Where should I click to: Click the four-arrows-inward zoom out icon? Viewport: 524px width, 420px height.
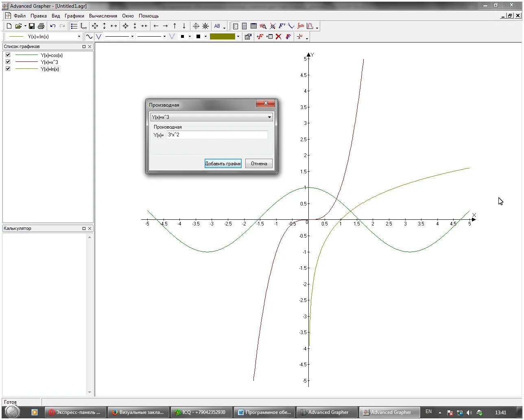tap(125, 26)
